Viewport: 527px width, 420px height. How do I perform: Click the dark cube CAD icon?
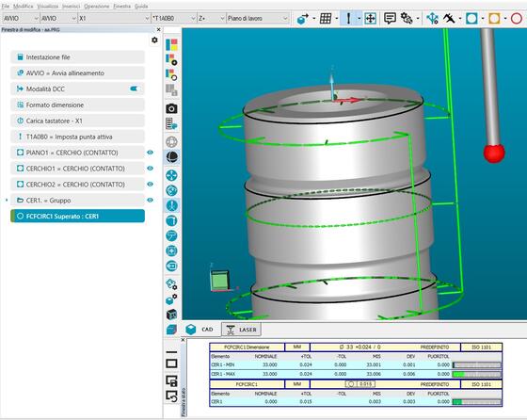[x=171, y=315]
